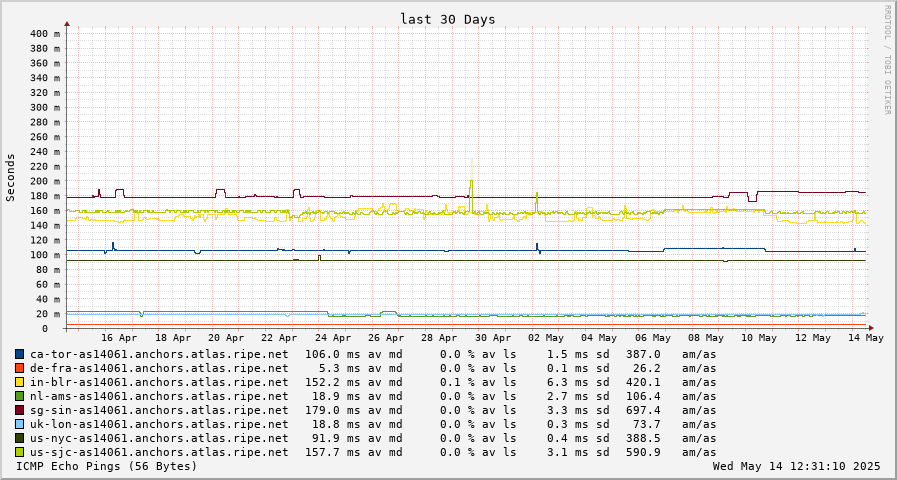Click the '5.3 ms' median value
This screenshot has width=897, height=480.
point(339,368)
